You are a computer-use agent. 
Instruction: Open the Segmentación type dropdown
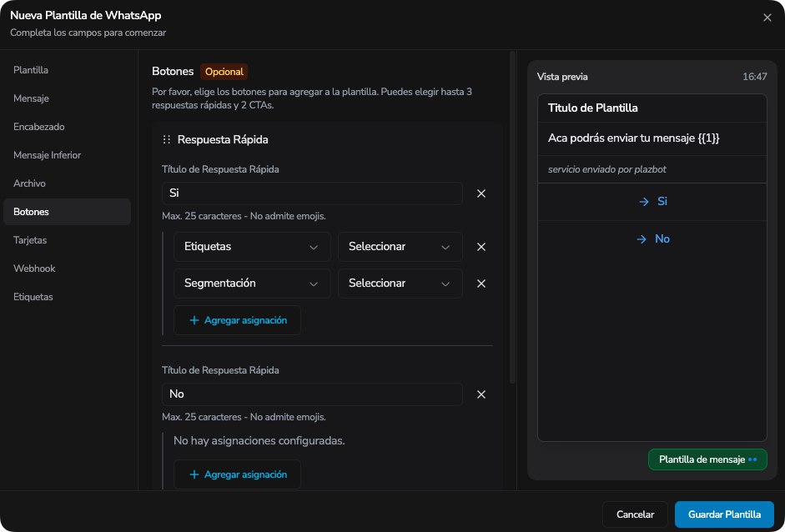click(252, 284)
